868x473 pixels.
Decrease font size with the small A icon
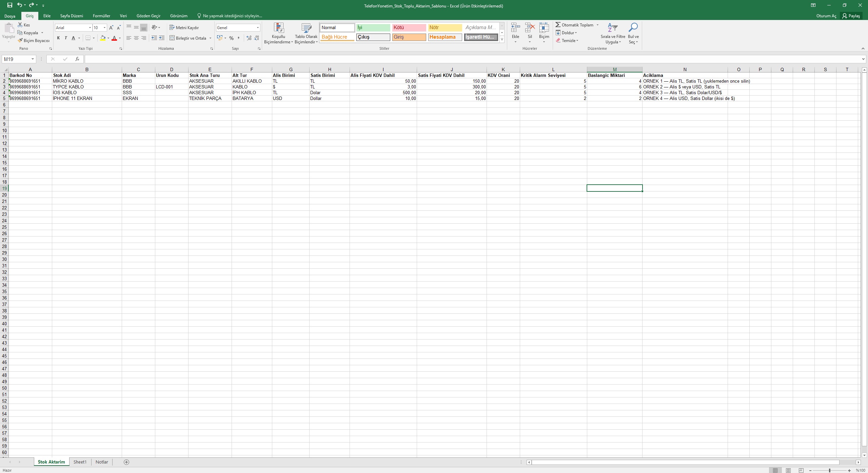click(118, 27)
